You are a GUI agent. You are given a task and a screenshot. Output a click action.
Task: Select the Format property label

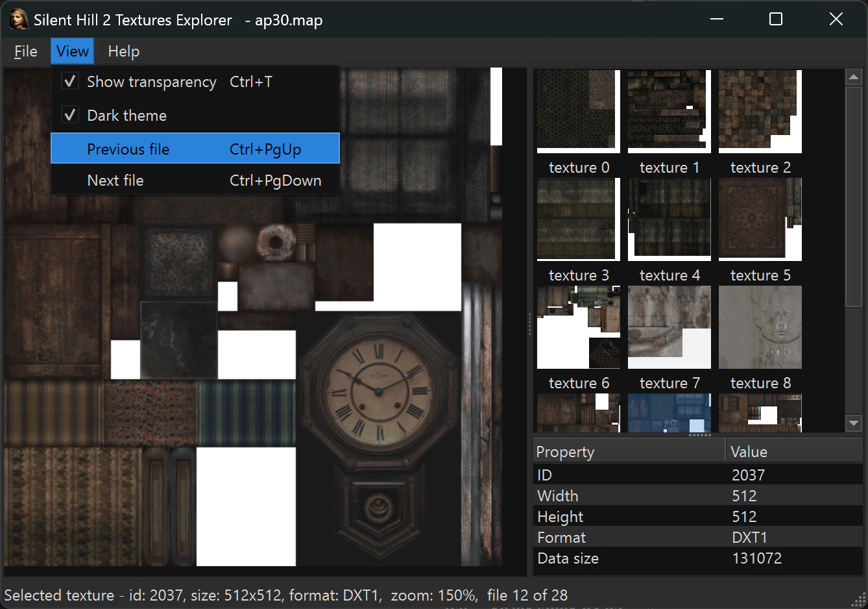[561, 538]
